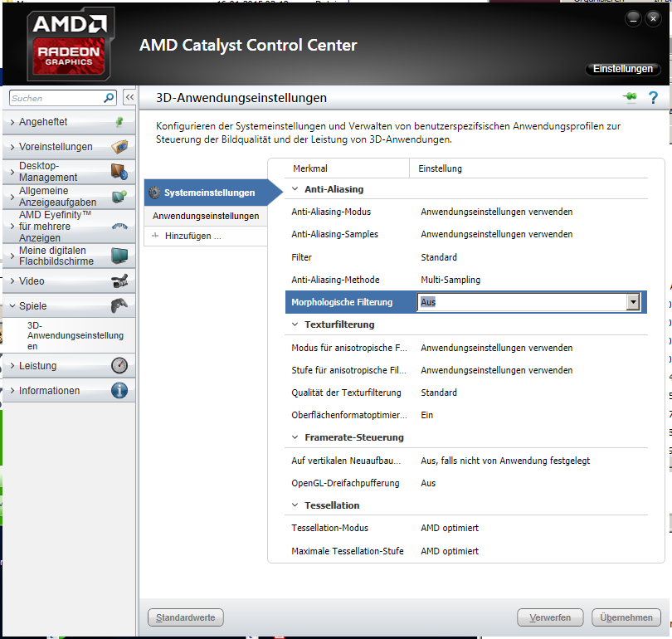The width and height of the screenshot is (672, 639).
Task: Click the plus icon next to Hinzufügen
Action: click(155, 236)
